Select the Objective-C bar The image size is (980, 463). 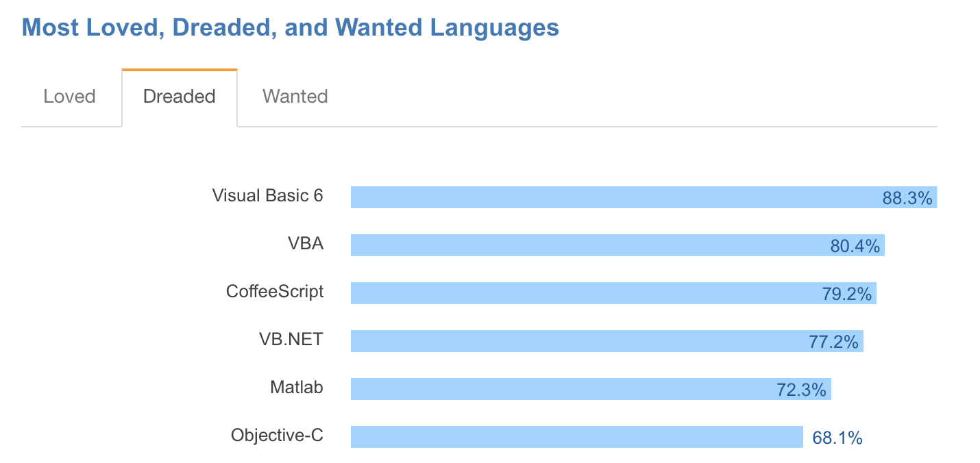pos(541,437)
